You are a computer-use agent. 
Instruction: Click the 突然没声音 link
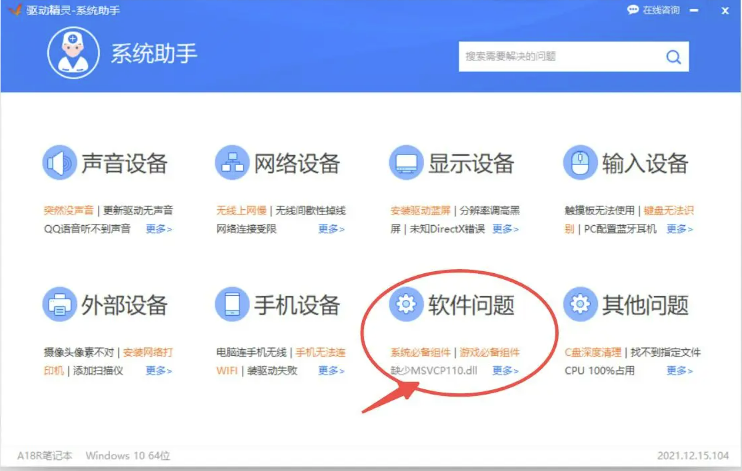point(69,211)
